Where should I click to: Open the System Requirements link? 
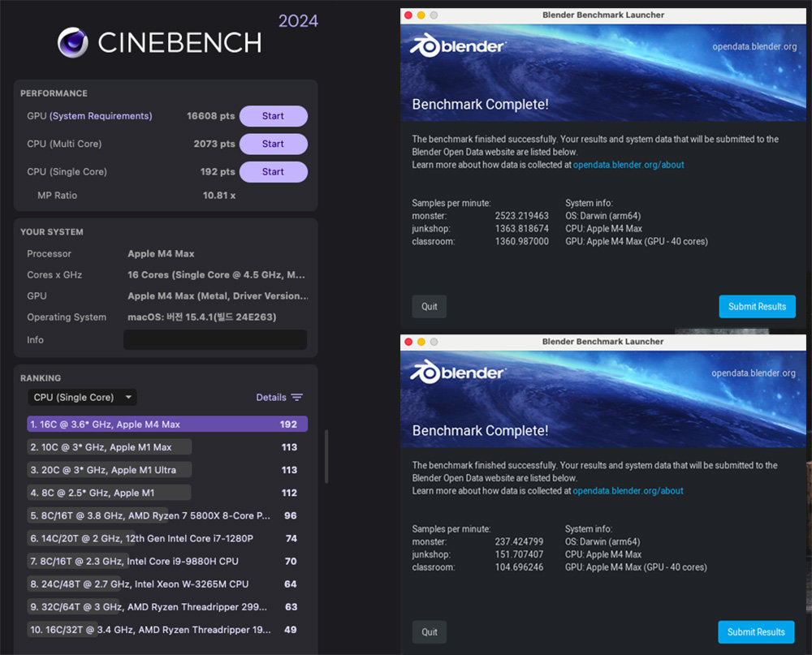[101, 116]
